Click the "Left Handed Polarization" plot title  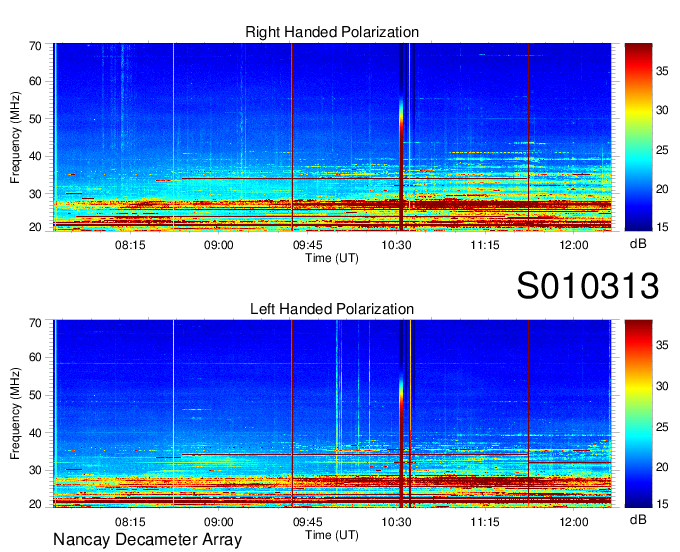pyautogui.click(x=332, y=309)
